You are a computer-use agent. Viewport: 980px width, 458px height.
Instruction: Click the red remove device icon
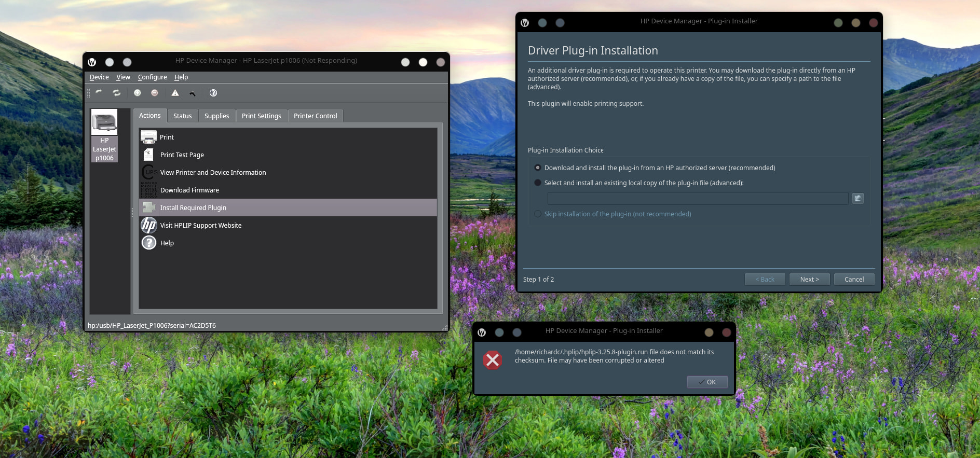click(155, 93)
